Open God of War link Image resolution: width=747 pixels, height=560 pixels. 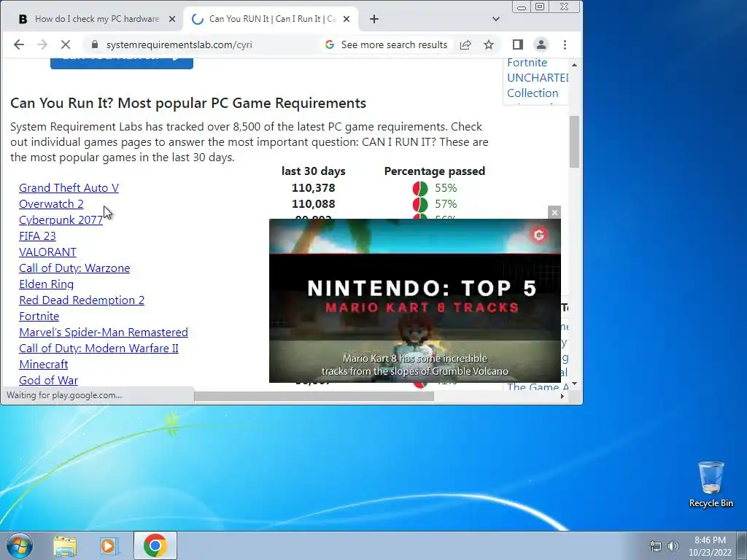[x=48, y=380]
